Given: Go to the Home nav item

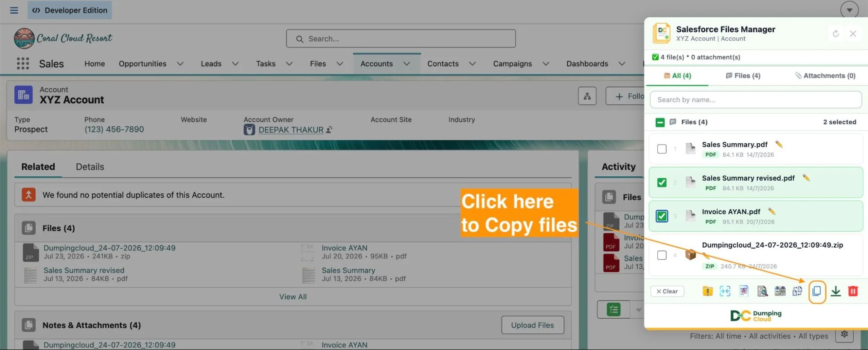Looking at the screenshot, I should click(x=95, y=64).
